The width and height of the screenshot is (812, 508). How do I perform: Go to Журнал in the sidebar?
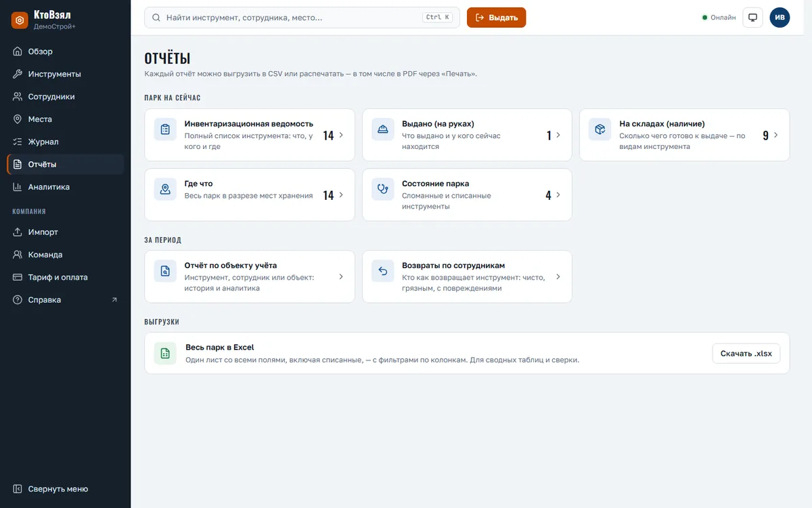click(x=65, y=142)
